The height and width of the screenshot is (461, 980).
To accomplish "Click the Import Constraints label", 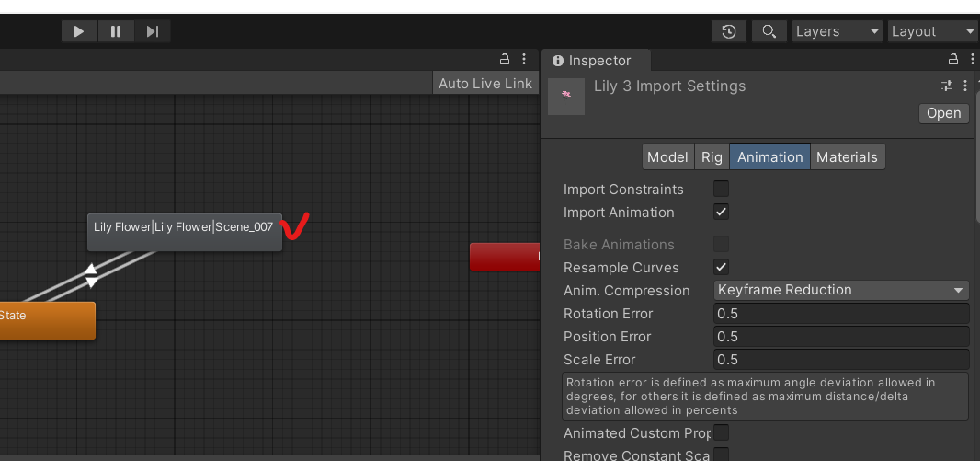I will click(623, 190).
